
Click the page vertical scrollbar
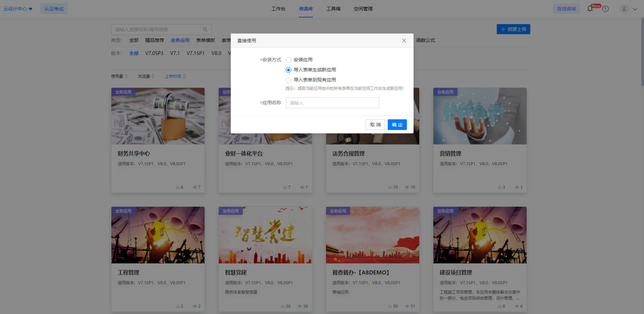tap(642, 52)
